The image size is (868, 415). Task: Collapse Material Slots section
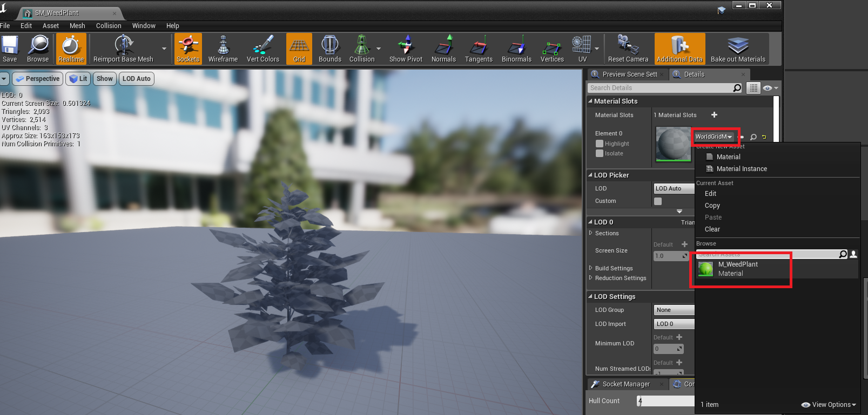click(x=590, y=101)
